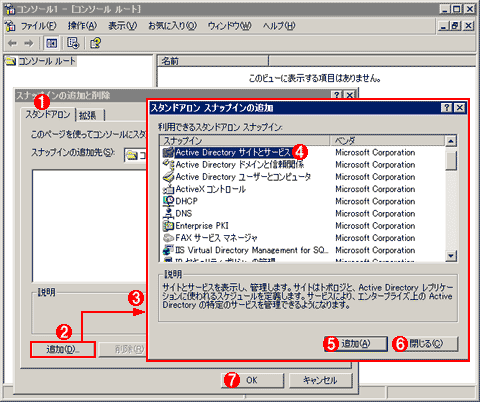This screenshot has height=402, width=480.
Task: Click the 閉じる(C) button
Action: (x=426, y=344)
